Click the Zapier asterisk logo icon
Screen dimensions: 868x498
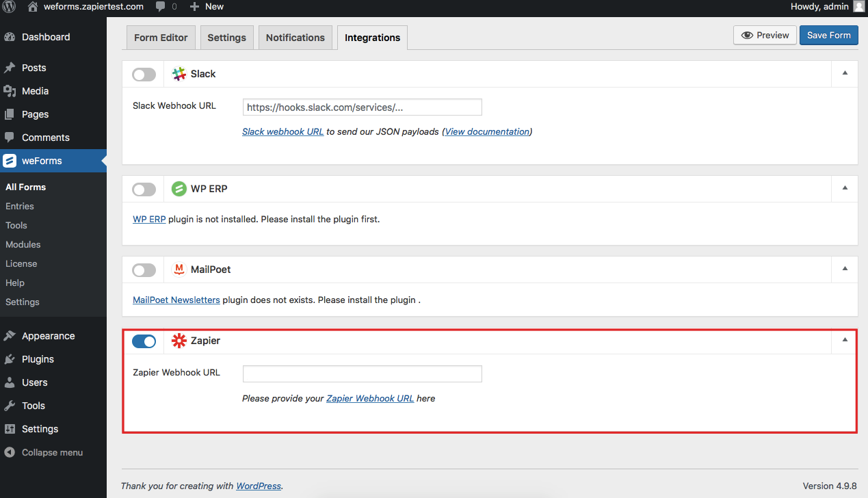[x=179, y=341]
